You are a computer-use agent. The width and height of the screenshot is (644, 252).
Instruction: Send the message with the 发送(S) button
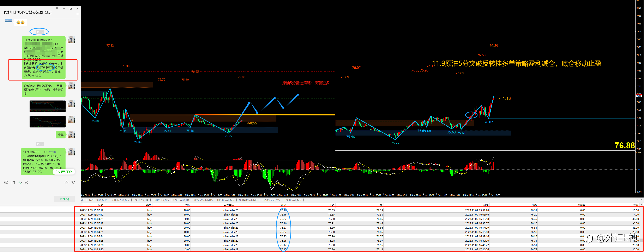(x=64, y=199)
